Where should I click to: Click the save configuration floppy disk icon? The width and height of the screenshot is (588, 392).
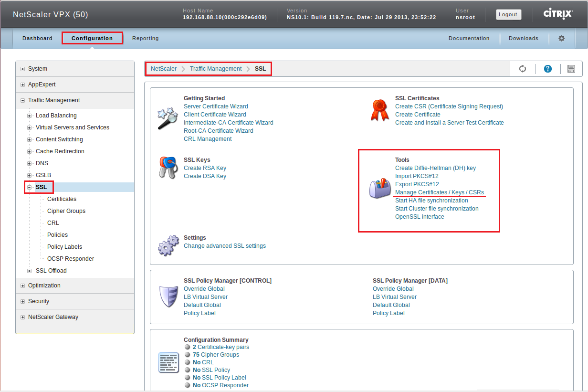point(571,69)
